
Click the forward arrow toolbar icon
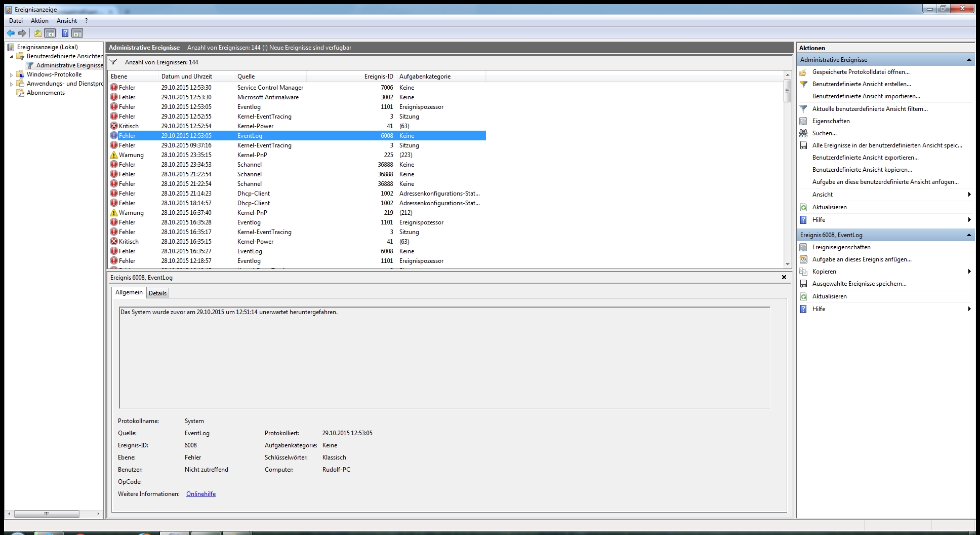coord(22,33)
